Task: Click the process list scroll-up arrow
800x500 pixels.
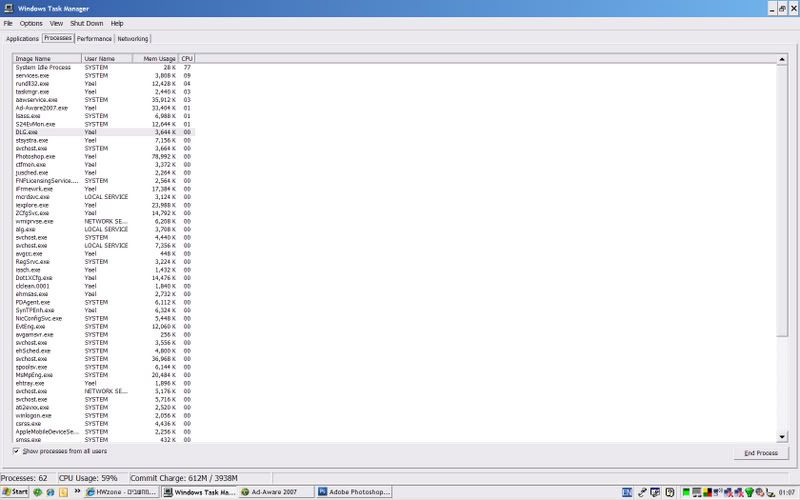Action: click(782, 60)
